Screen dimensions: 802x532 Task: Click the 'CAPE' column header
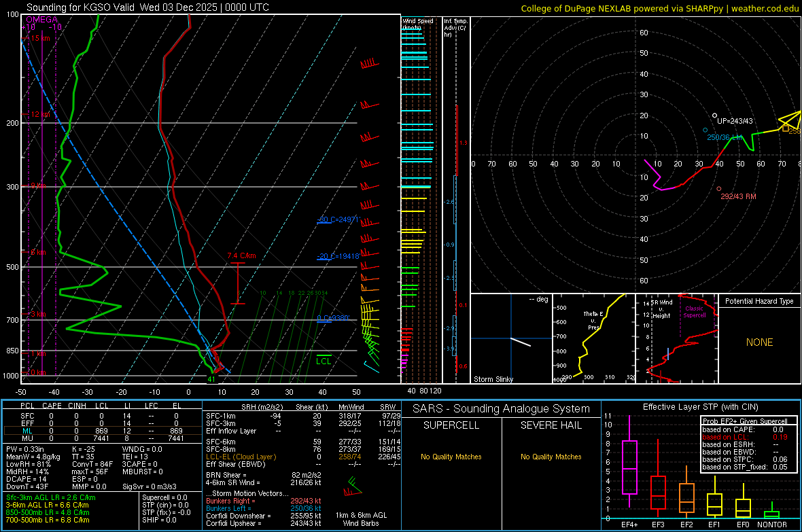pos(52,406)
